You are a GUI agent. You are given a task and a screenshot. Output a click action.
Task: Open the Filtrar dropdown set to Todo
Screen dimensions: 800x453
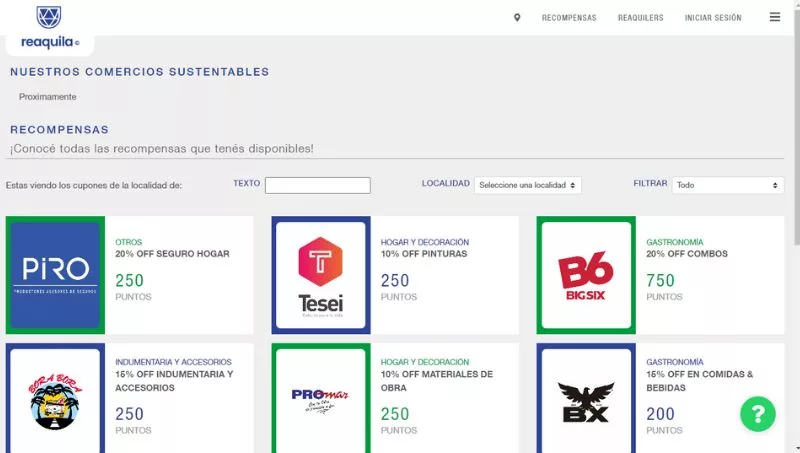pyautogui.click(x=727, y=185)
